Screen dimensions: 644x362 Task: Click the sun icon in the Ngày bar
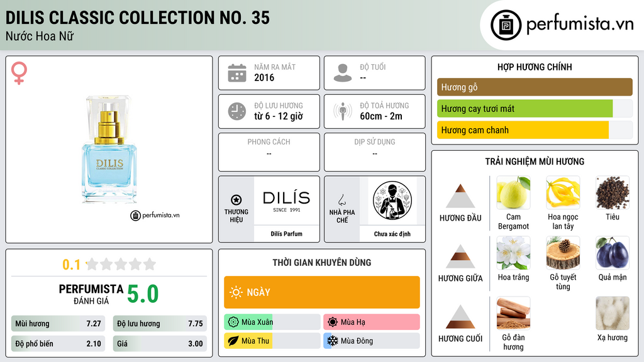[x=236, y=292]
